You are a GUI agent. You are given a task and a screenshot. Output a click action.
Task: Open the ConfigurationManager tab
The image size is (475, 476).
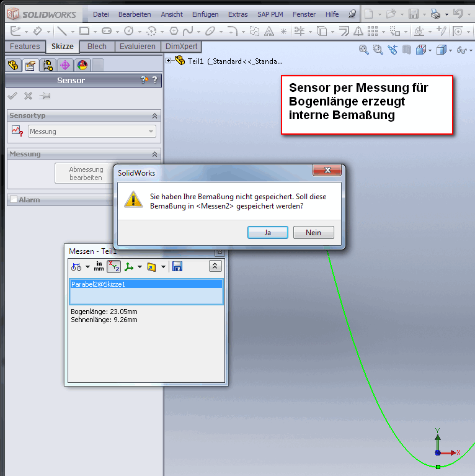pos(48,65)
